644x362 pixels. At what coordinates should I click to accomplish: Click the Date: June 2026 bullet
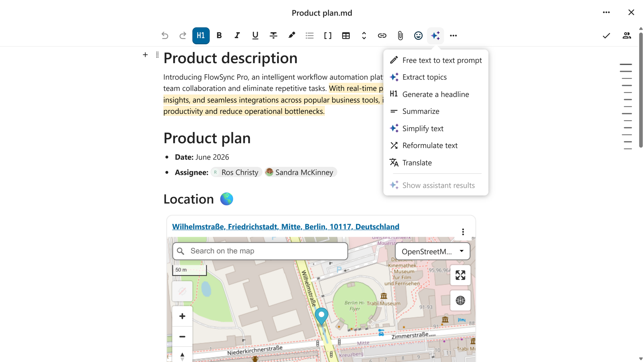[x=202, y=157]
